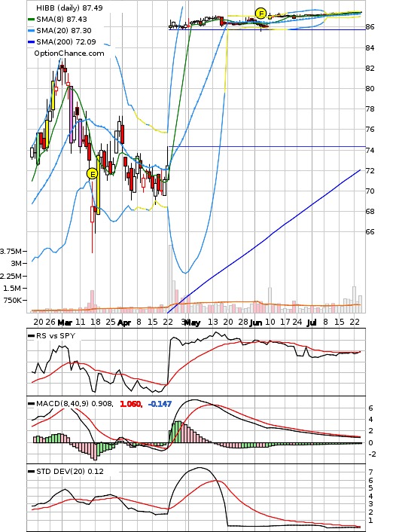Click the black MACD legend marker
Viewport: 396px width, 532px height.
pyautogui.click(x=31, y=404)
